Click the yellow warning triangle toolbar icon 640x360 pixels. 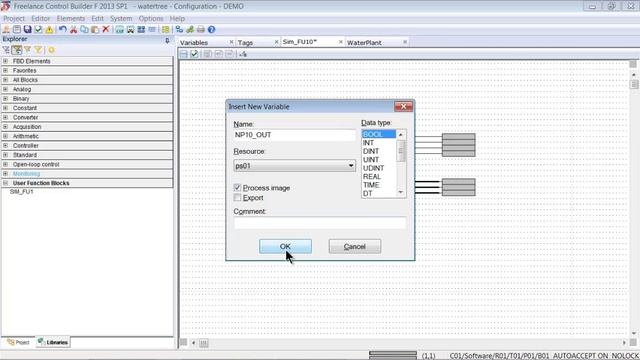(49, 29)
